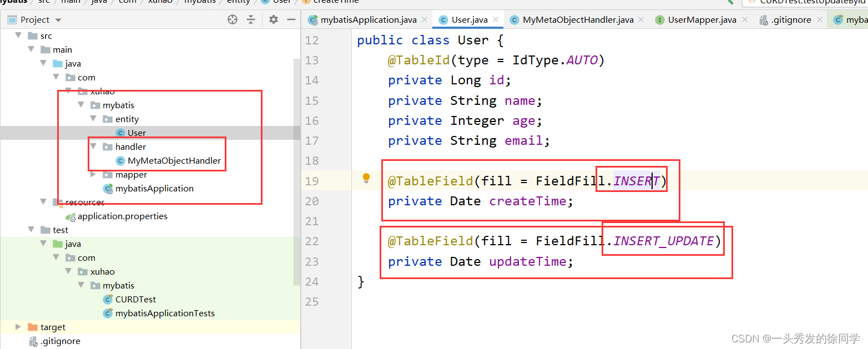The width and height of the screenshot is (868, 349).
Task: Close the User.java tab
Action: pyautogui.click(x=496, y=19)
